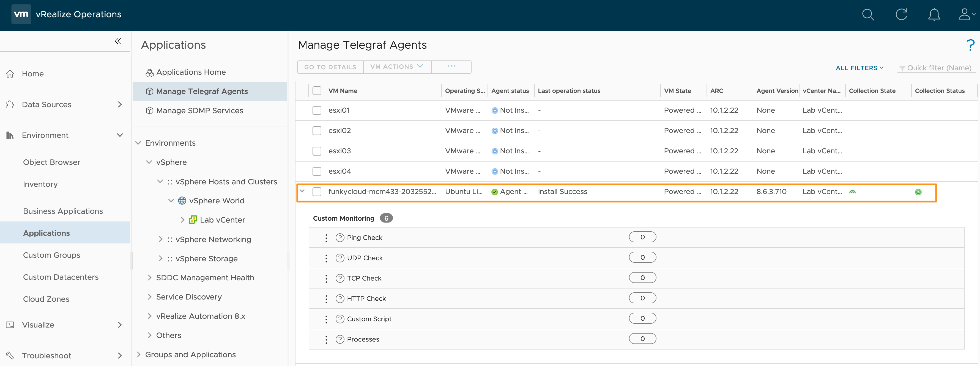Click the Troubleshoot wrench icon
This screenshot has height=366, width=980.
(10, 356)
